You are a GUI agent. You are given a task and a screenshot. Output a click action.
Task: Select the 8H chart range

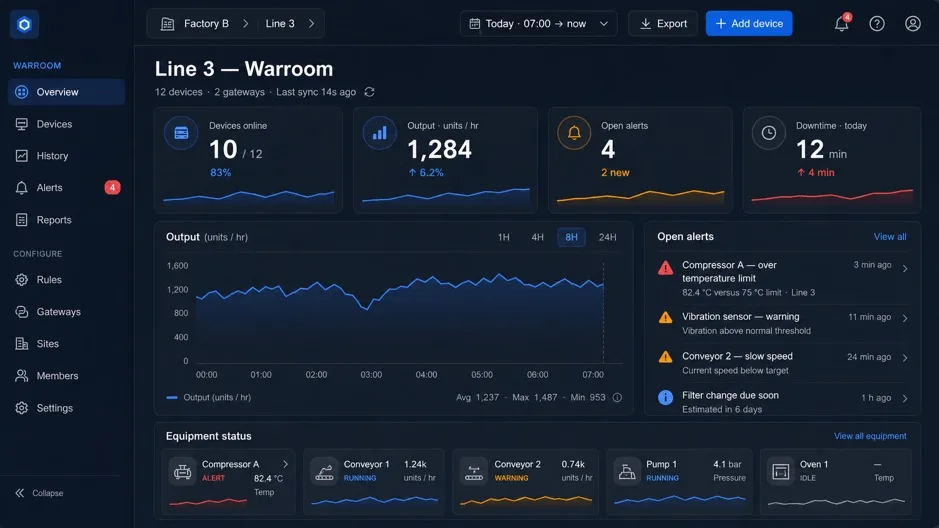coord(571,237)
